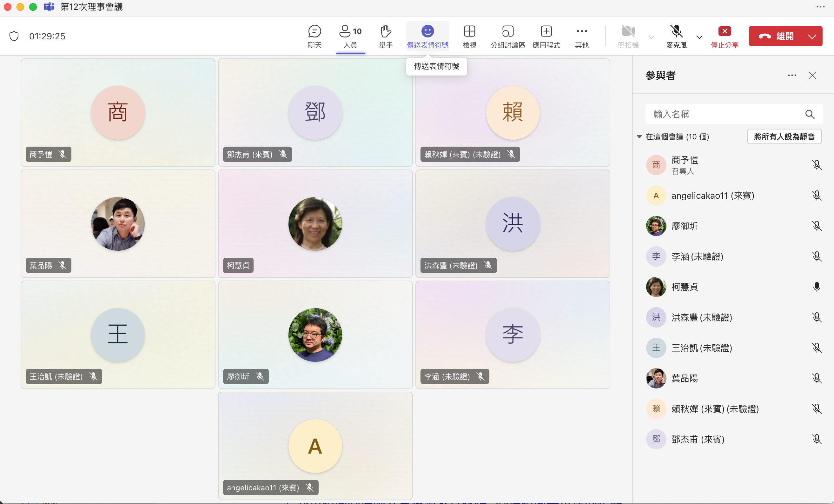Open the apps (應用程式) menu
Image resolution: width=834 pixels, height=504 pixels.
pos(546,36)
